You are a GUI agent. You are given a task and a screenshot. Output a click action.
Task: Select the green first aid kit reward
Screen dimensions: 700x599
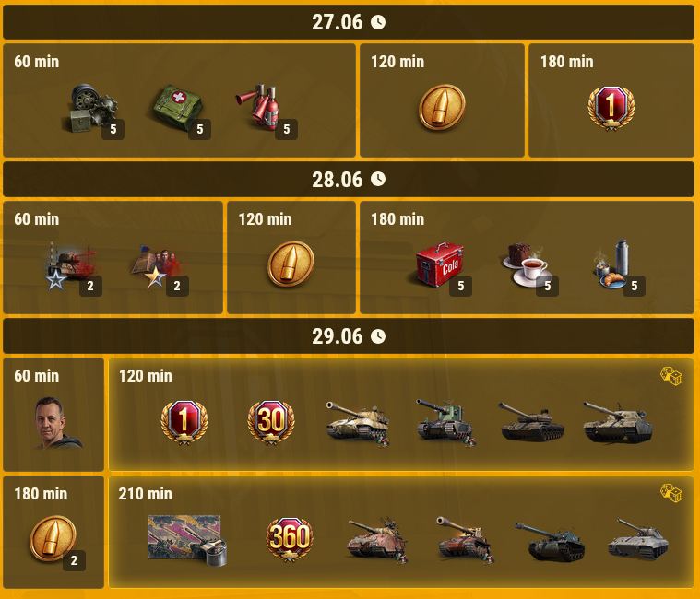pos(178,109)
